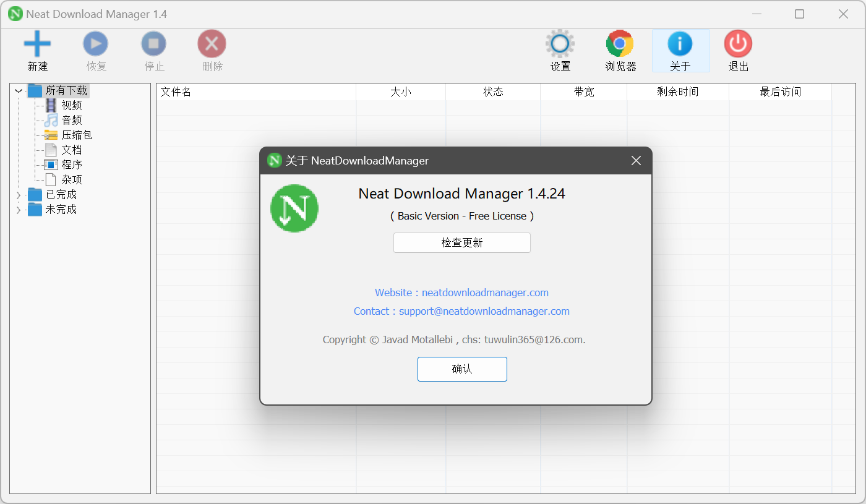Click the 退出 exit power icon

tap(737, 43)
